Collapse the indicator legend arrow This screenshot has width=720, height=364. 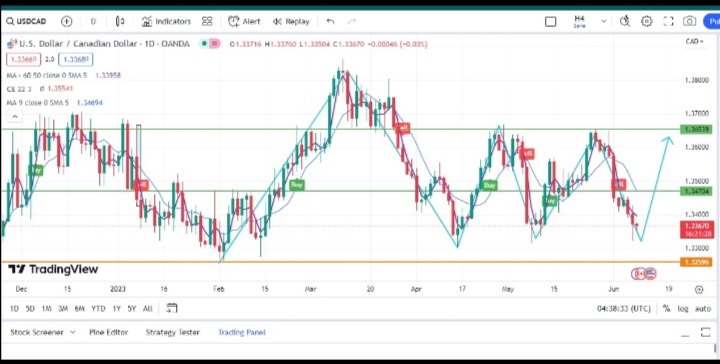[15, 117]
